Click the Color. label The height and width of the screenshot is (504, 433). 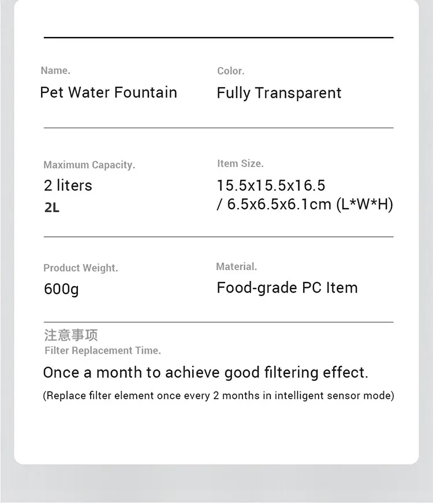[x=231, y=71]
